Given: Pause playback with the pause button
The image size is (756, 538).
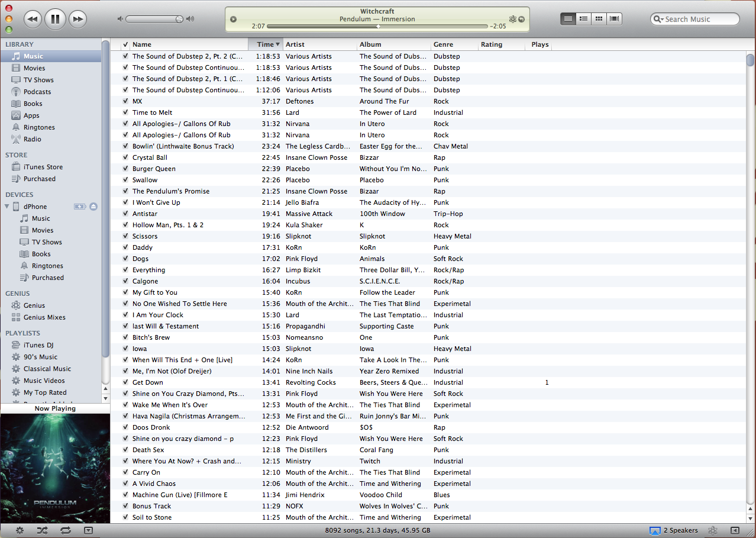Looking at the screenshot, I should pyautogui.click(x=55, y=19).
